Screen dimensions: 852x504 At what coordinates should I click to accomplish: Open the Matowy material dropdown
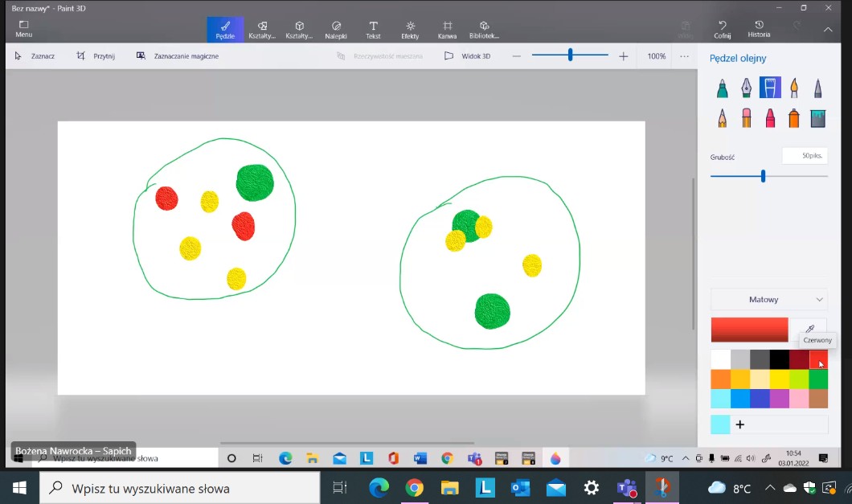(769, 300)
